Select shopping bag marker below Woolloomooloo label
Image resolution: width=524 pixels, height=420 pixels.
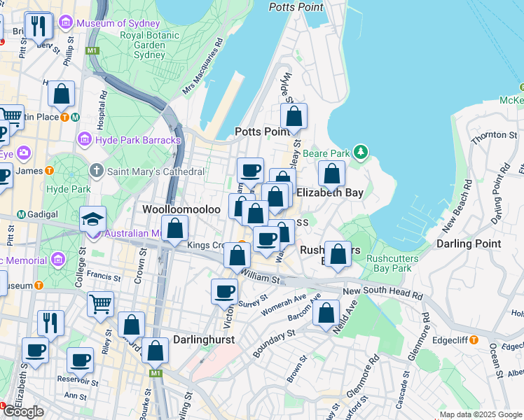174,229
